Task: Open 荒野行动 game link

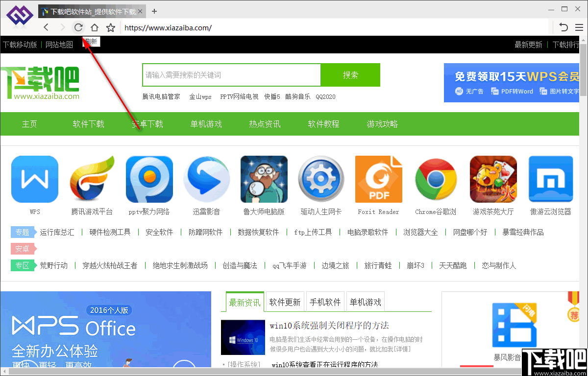Action: [54, 265]
